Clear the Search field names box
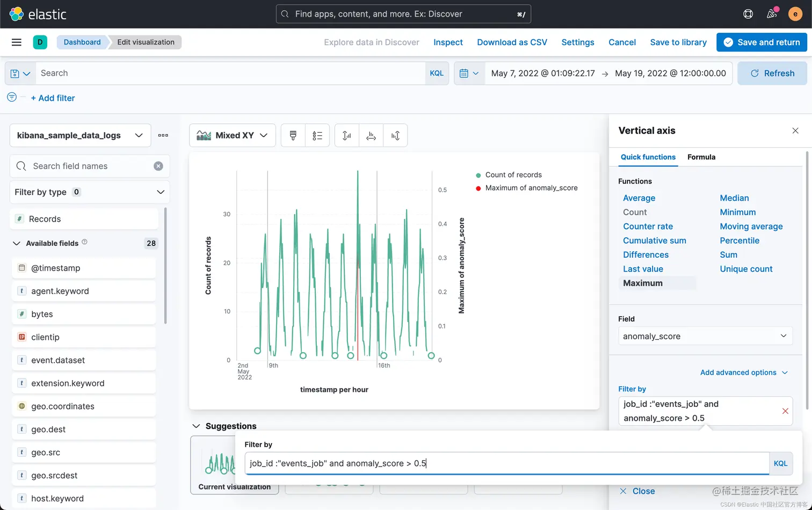The image size is (812, 510). pos(158,166)
